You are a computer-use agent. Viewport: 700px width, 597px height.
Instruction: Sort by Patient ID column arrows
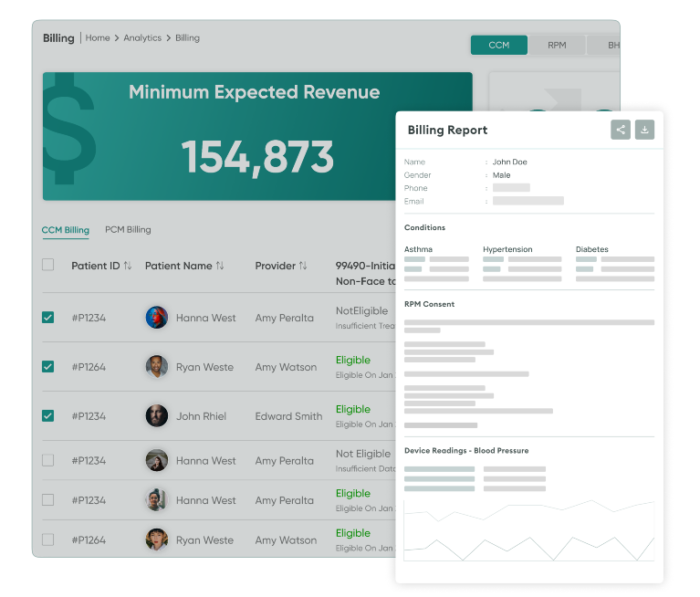pyautogui.click(x=127, y=266)
